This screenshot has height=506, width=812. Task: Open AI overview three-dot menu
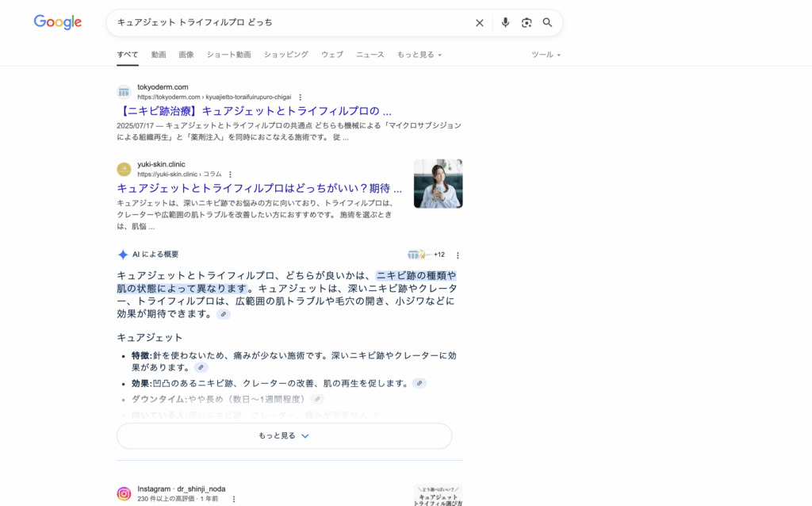point(458,255)
